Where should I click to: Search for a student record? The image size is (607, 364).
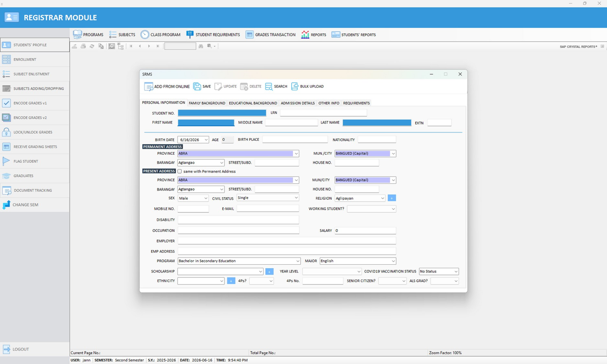[x=276, y=87]
